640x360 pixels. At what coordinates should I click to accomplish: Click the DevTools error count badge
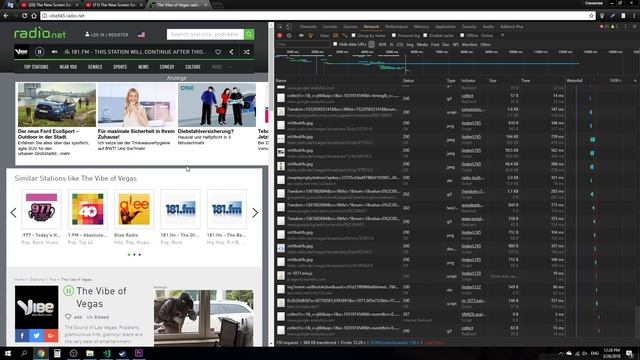[x=604, y=27]
